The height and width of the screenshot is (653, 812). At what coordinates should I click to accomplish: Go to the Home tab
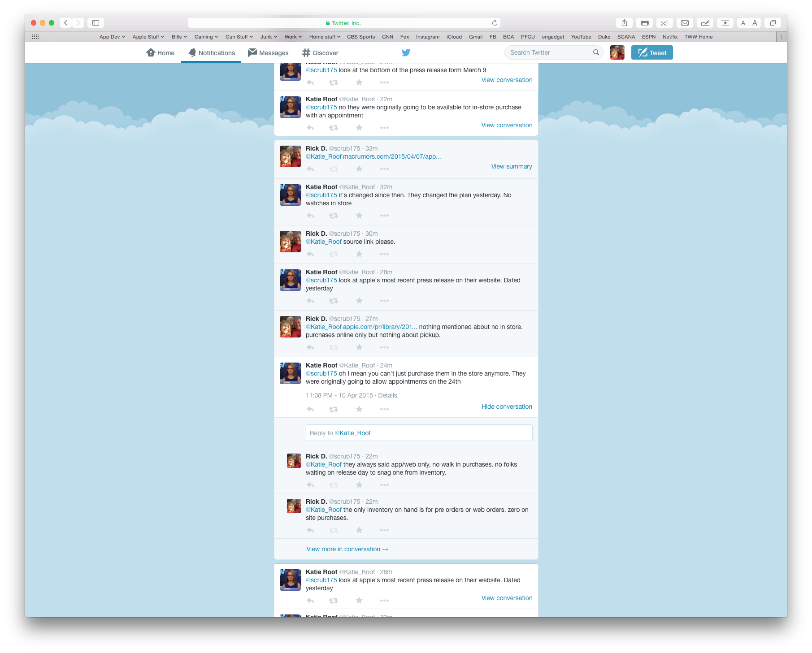coord(161,53)
